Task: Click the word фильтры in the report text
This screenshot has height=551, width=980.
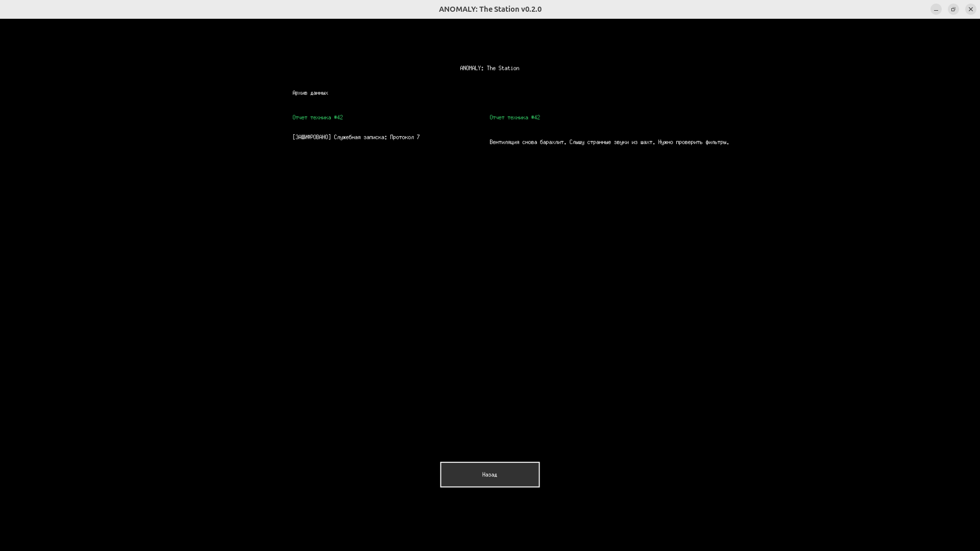Action: 717,142
